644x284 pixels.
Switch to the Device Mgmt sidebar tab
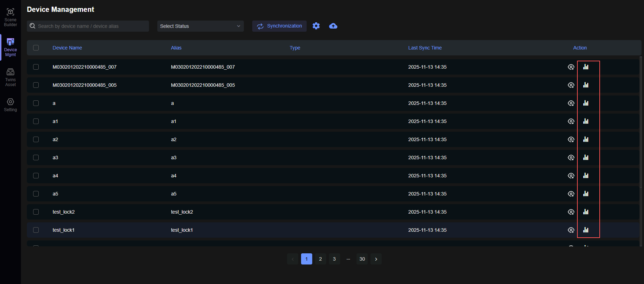pyautogui.click(x=10, y=47)
